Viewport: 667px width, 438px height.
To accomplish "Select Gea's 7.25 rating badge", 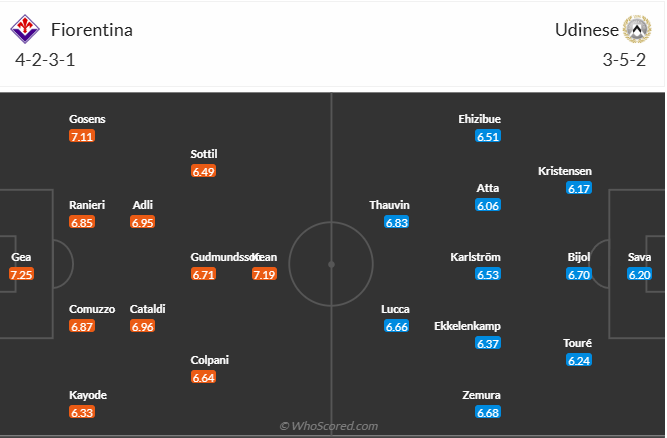I will (22, 274).
